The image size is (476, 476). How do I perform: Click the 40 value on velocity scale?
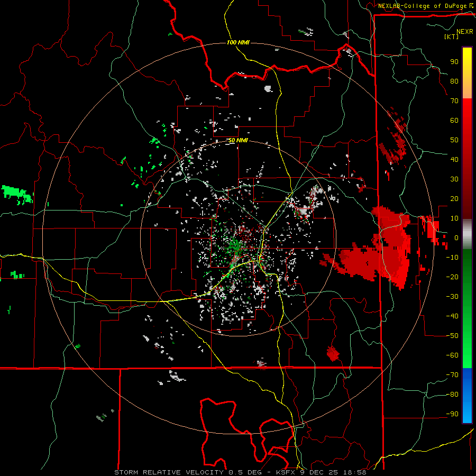454,159
